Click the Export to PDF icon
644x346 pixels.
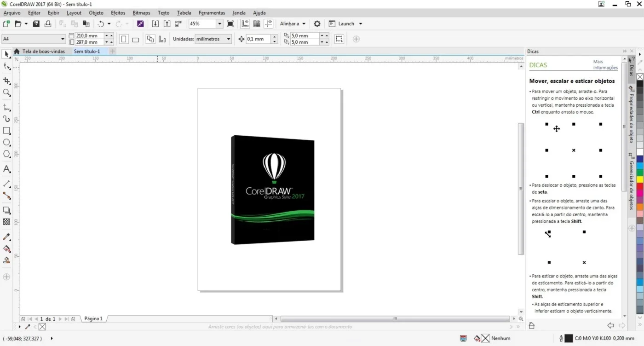tap(178, 23)
